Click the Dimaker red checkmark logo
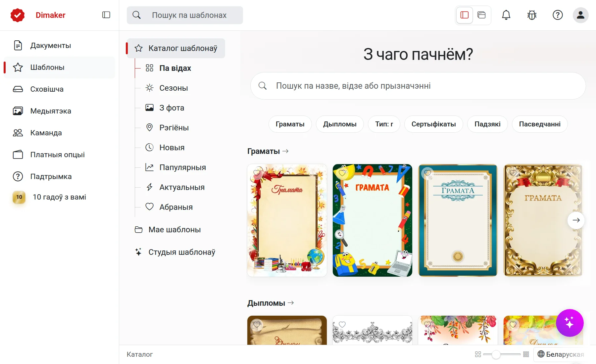 coord(18,15)
